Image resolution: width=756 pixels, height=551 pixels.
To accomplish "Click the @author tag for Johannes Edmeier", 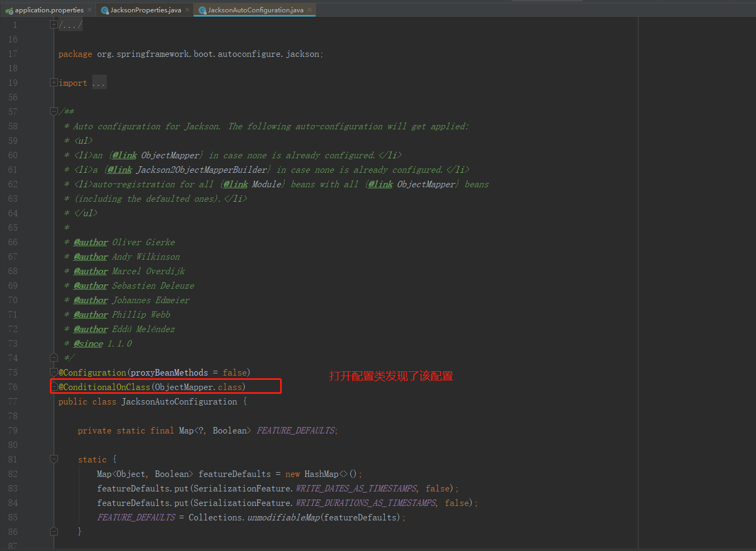I will pos(91,300).
